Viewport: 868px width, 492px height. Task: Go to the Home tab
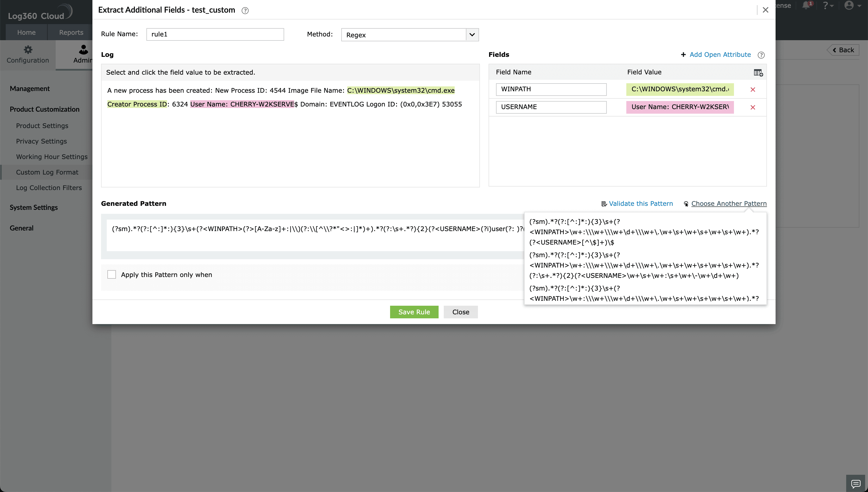click(26, 32)
